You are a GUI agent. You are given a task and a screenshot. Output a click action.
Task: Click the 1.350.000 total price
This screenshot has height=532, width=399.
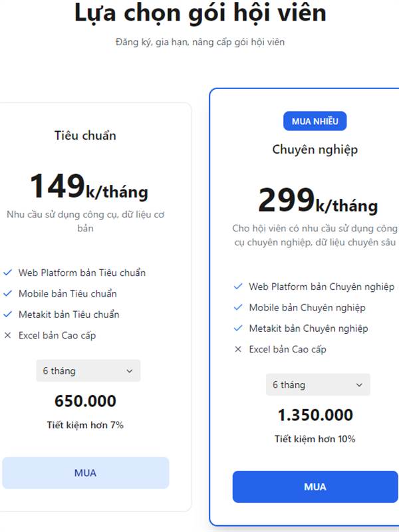315,415
